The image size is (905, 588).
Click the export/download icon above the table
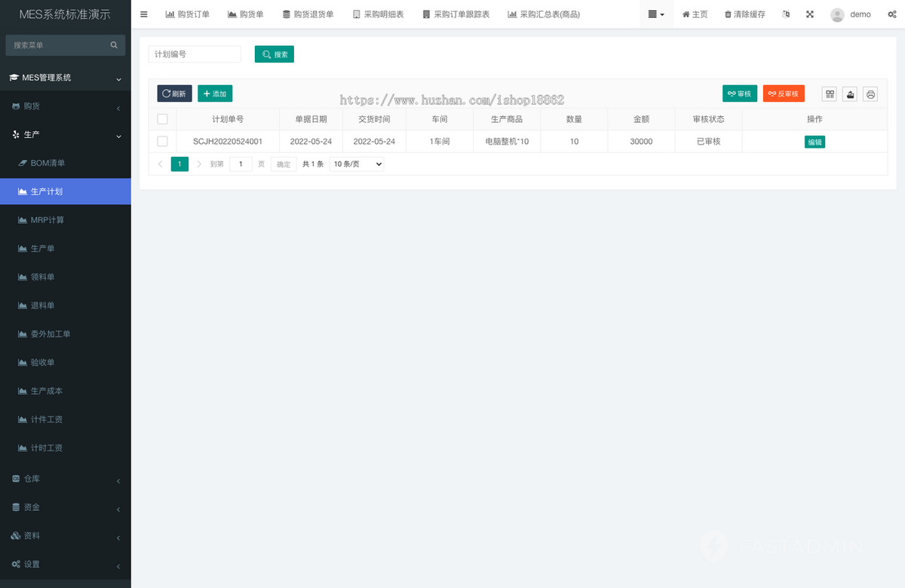click(x=849, y=93)
